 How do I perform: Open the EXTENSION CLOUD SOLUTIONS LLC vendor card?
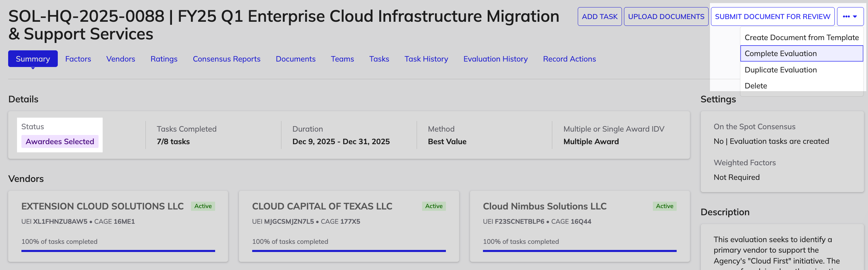click(x=118, y=226)
